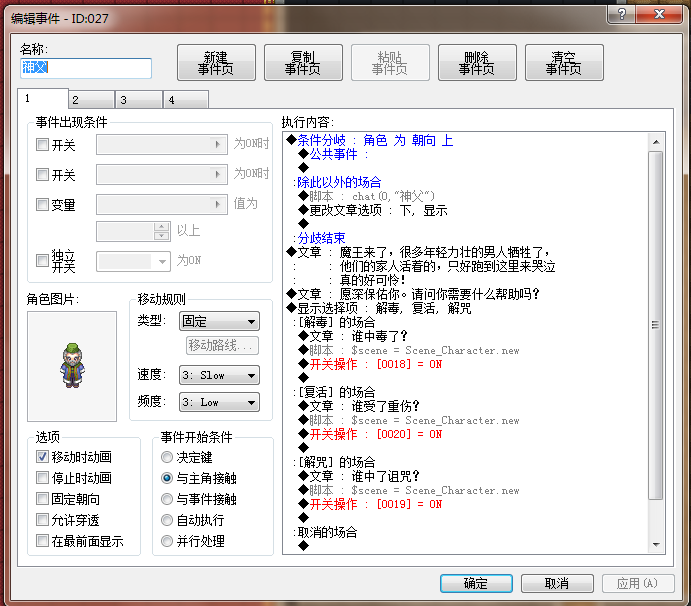Select the 自动执行 trigger radio button
This screenshot has height=606, width=691.
[x=167, y=520]
